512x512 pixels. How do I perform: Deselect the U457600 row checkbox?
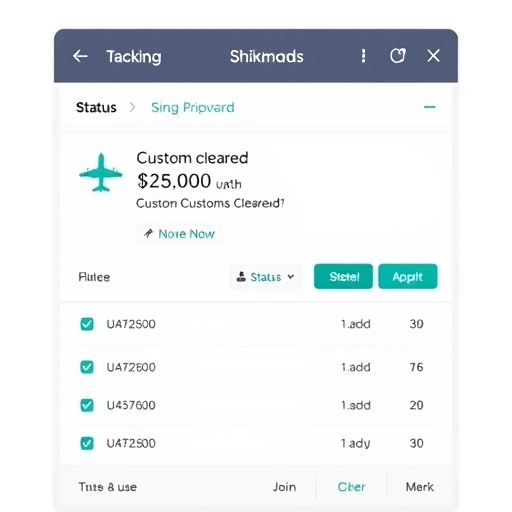[x=87, y=405]
